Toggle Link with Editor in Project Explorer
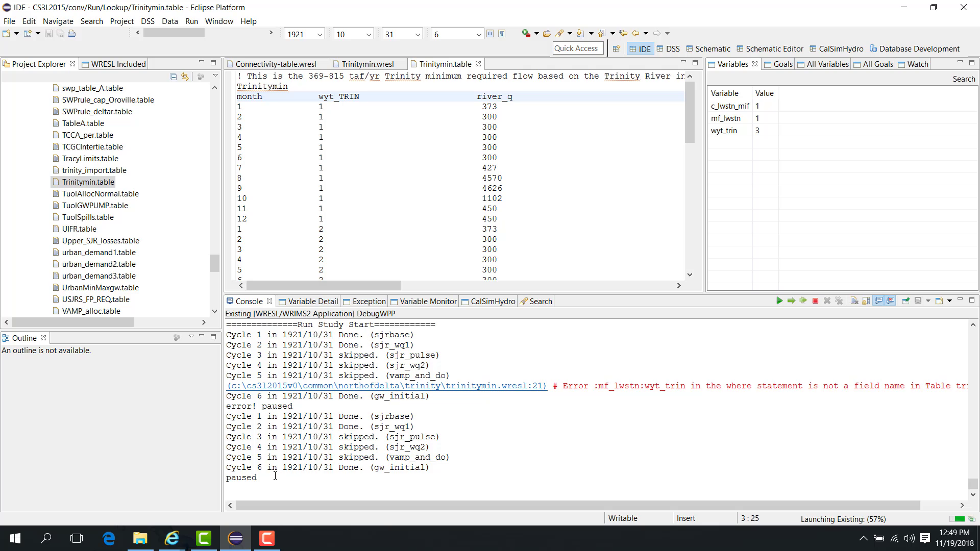980x551 pixels. 185,77
